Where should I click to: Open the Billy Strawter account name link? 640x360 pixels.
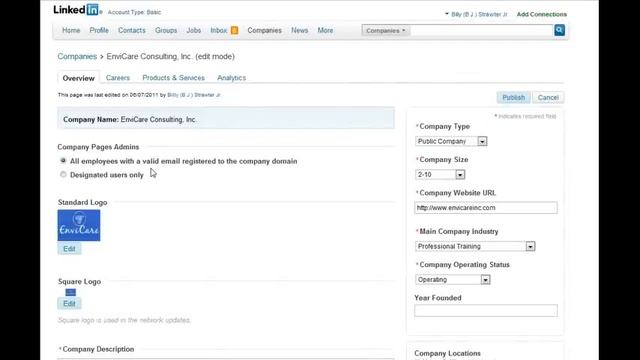479,14
